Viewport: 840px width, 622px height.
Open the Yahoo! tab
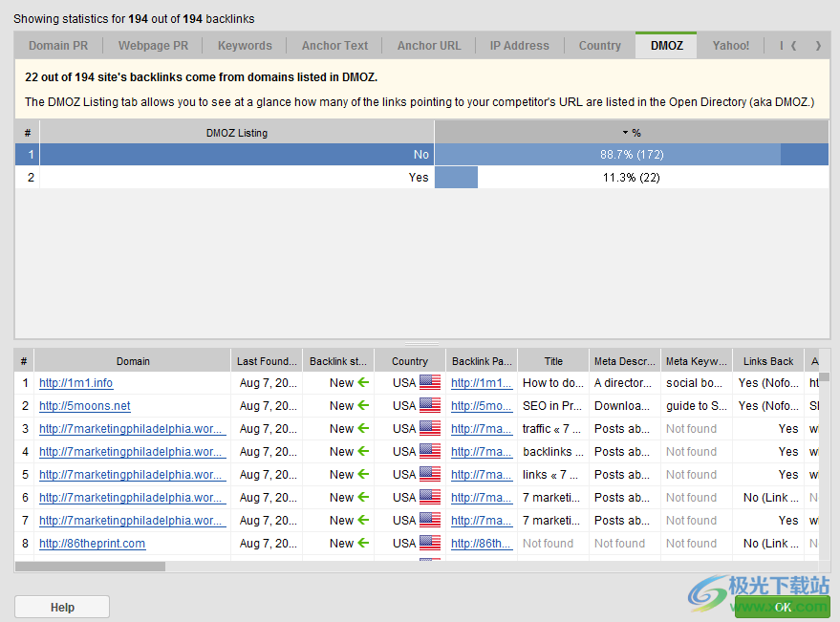click(x=731, y=46)
